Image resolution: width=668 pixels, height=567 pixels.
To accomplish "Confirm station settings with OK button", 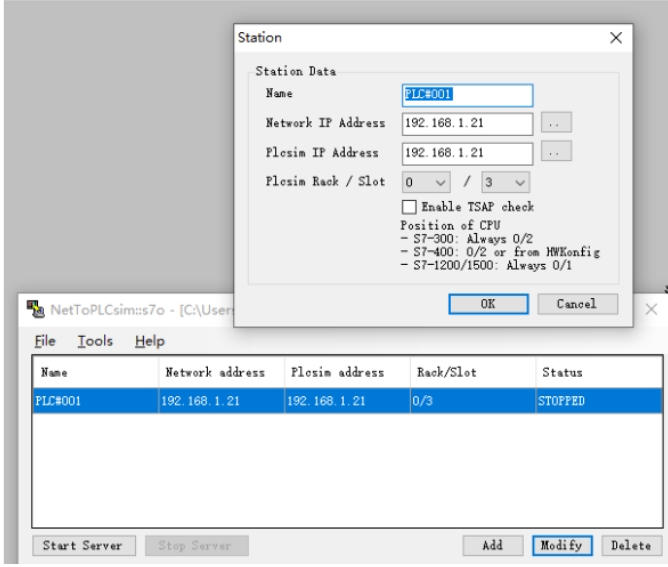I will pyautogui.click(x=488, y=304).
